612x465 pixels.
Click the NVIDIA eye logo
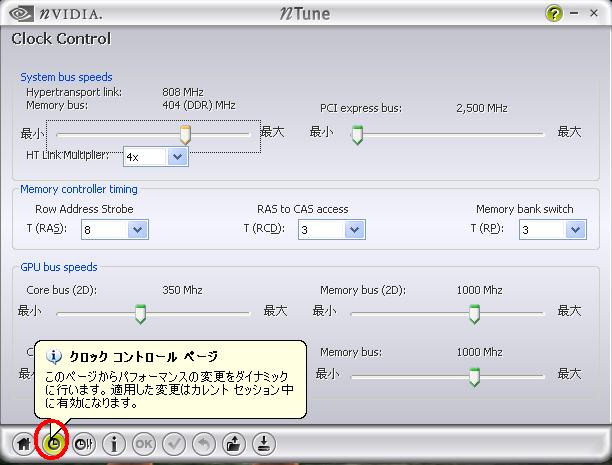click(x=21, y=14)
